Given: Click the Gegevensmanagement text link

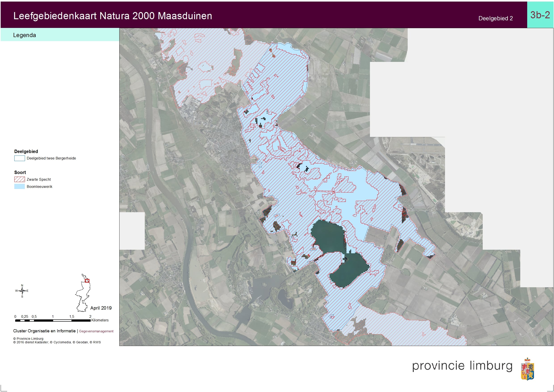Looking at the screenshot, I should [x=96, y=331].
